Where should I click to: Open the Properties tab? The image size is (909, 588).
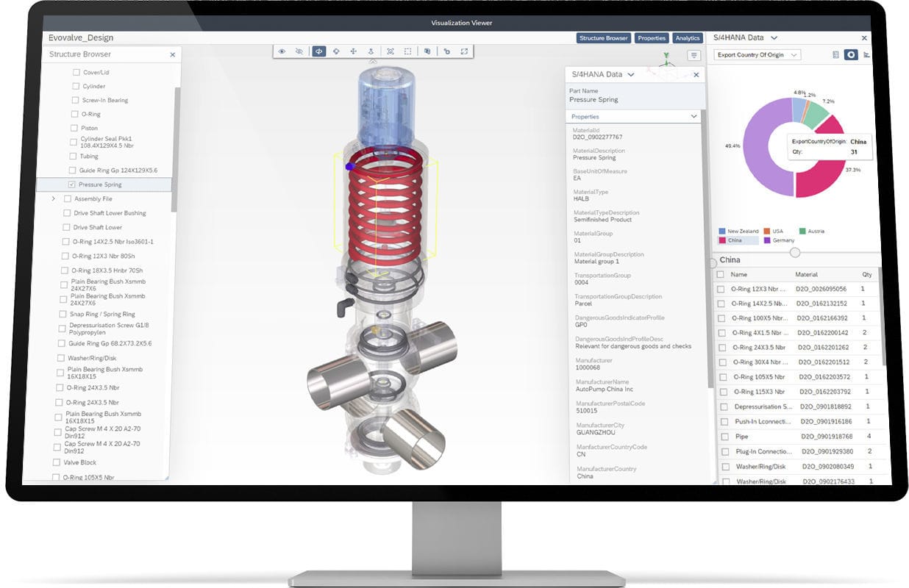point(652,37)
